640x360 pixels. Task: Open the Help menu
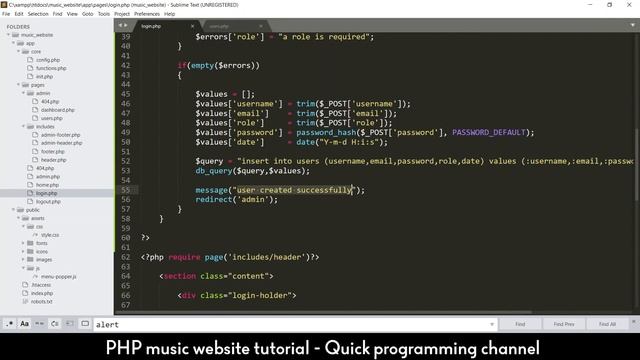click(x=169, y=14)
